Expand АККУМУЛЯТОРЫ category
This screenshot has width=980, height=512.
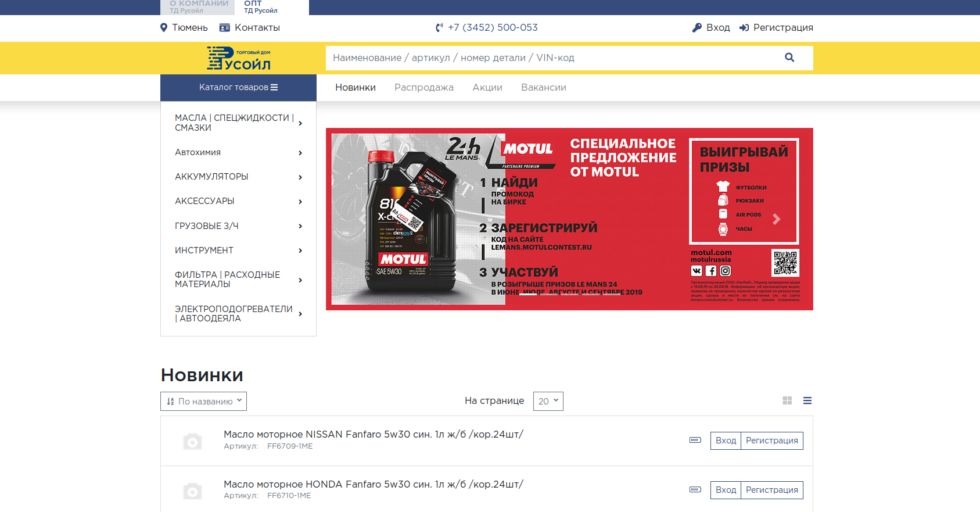pos(238,177)
